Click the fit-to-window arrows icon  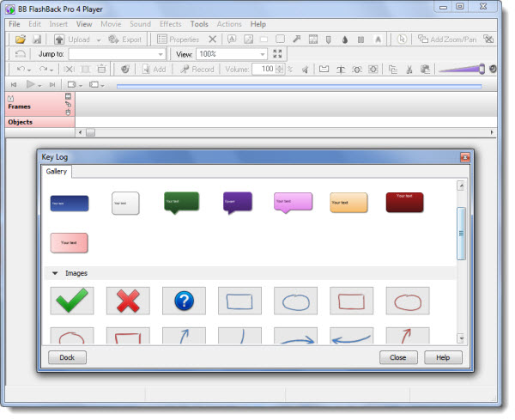coord(277,54)
